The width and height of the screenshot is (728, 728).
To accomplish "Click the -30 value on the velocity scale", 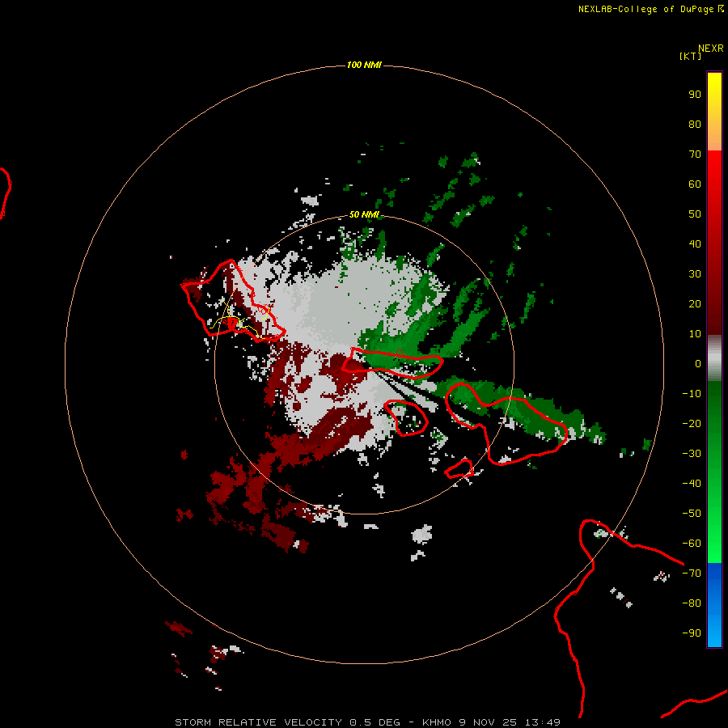I will coord(692,454).
